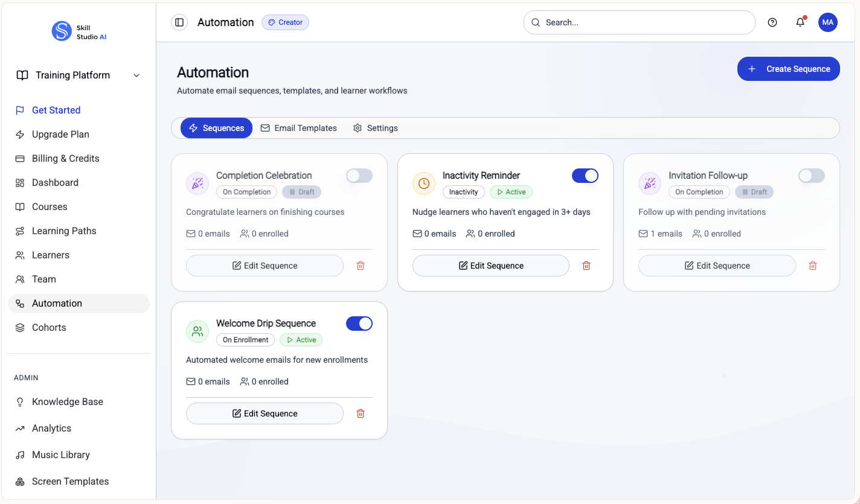Click "0 enrolled" on Welcome Drip Sequence
Image resolution: width=860 pixels, height=504 pixels.
click(265, 381)
